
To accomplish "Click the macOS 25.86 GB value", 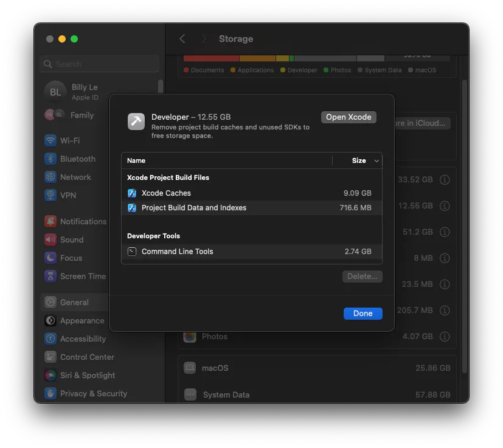I will [x=432, y=368].
